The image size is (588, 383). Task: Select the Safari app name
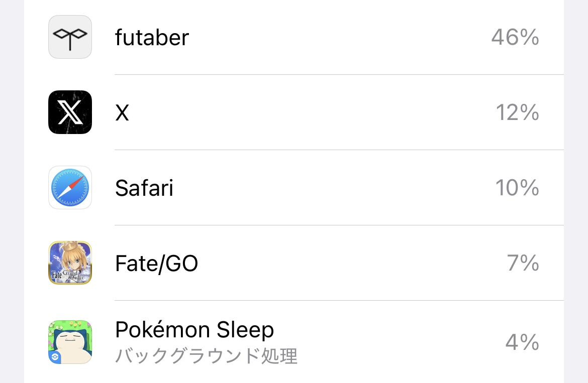[x=144, y=188]
